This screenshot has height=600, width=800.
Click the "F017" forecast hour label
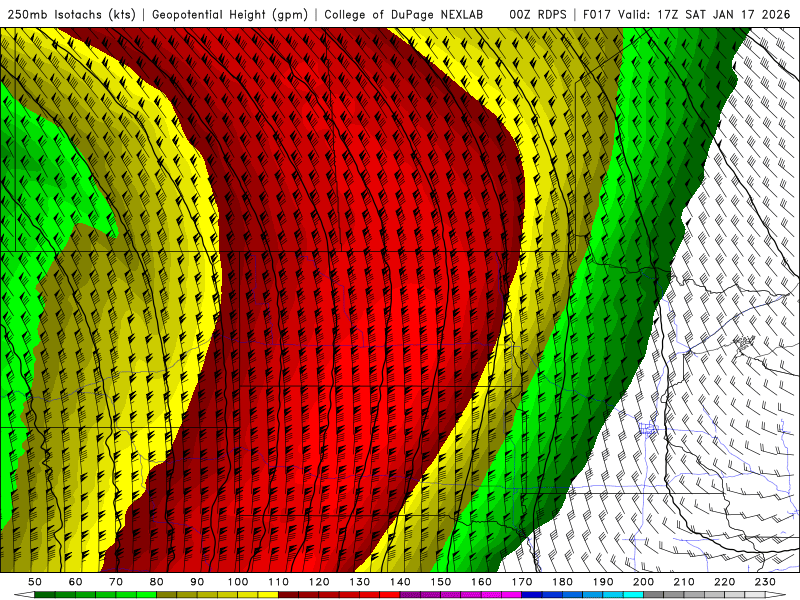597,14
